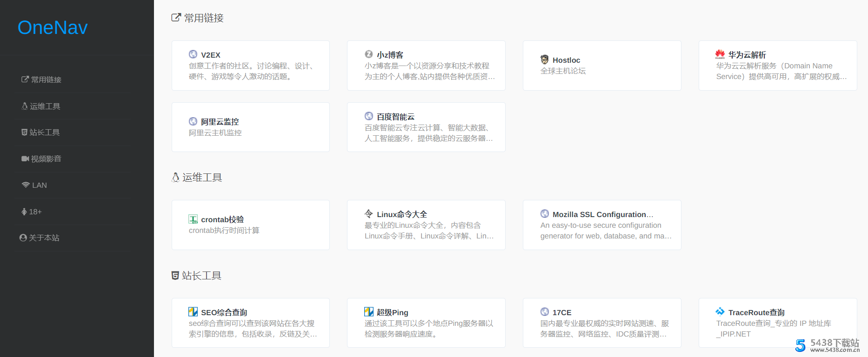Click the TraceRoute查询 blue icon
The width and height of the screenshot is (868, 357).
click(x=720, y=312)
